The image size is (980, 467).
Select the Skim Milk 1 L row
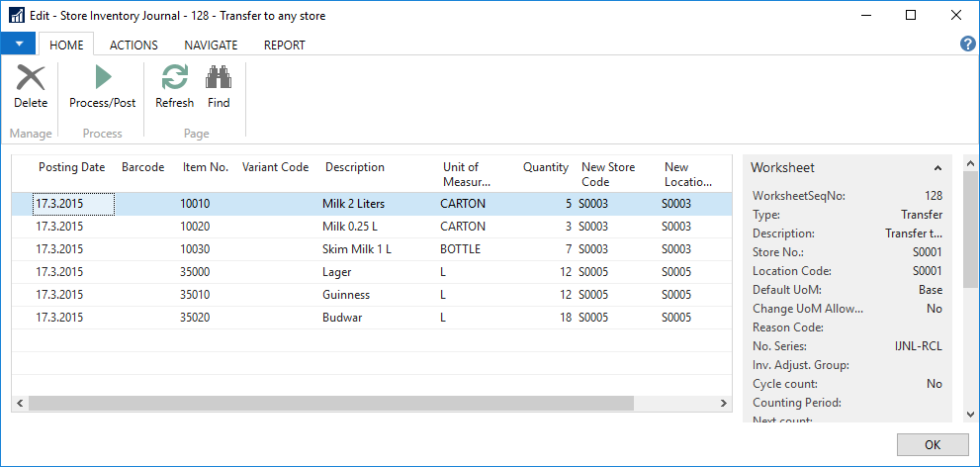click(356, 249)
